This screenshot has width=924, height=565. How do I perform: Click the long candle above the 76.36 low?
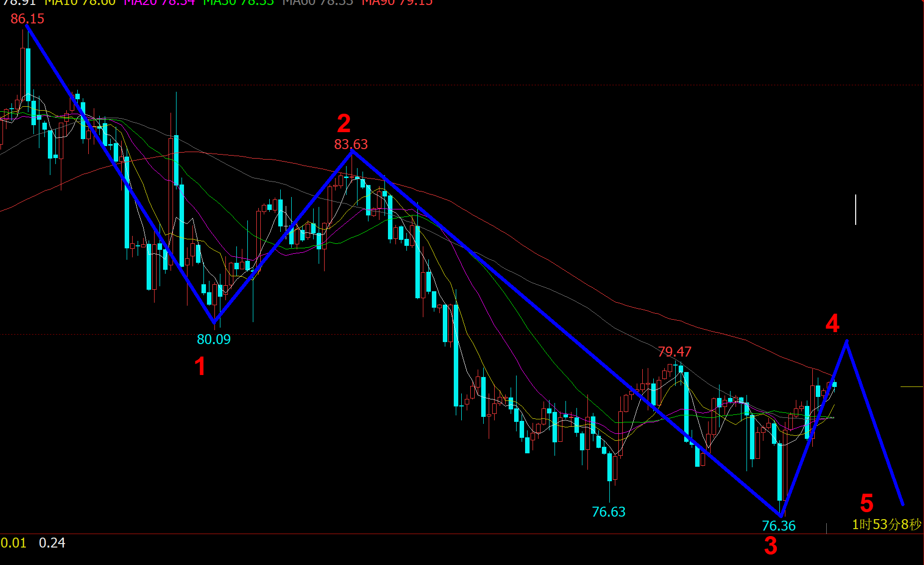(x=780, y=471)
